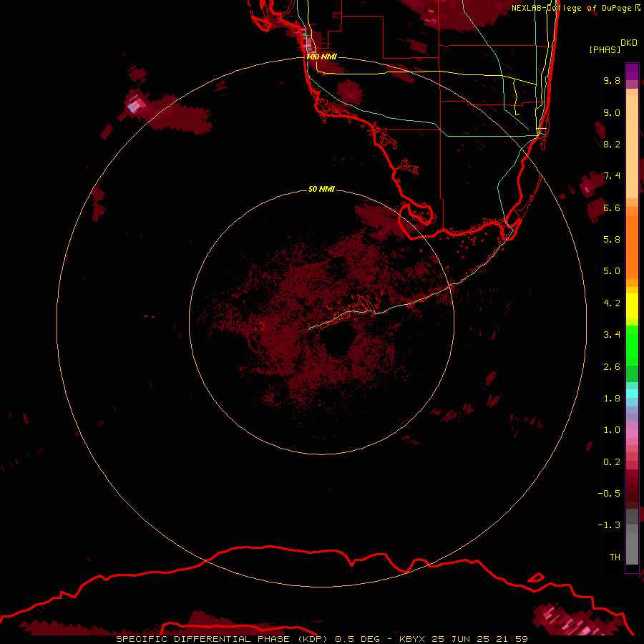Click the purple top segment of color bar
This screenshot has width=644, height=644.
point(632,72)
